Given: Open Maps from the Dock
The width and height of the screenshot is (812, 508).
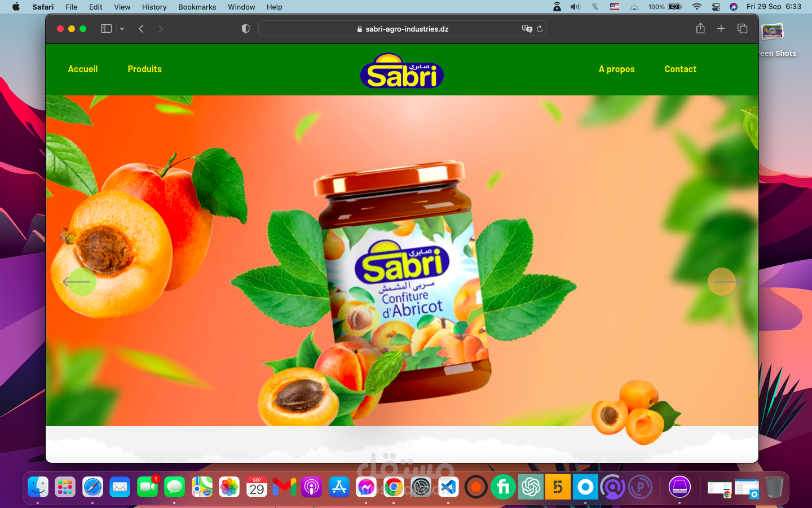Looking at the screenshot, I should coord(202,487).
